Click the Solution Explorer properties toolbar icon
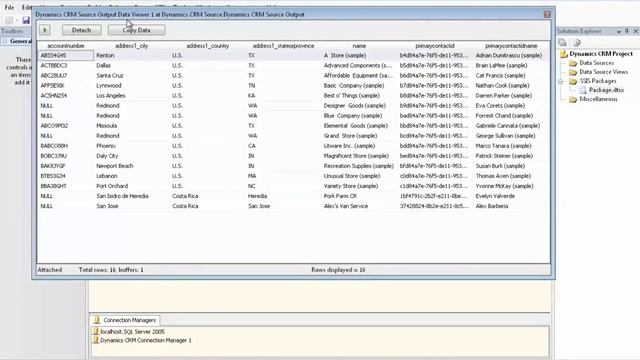The height and width of the screenshot is (360, 640). click(562, 42)
